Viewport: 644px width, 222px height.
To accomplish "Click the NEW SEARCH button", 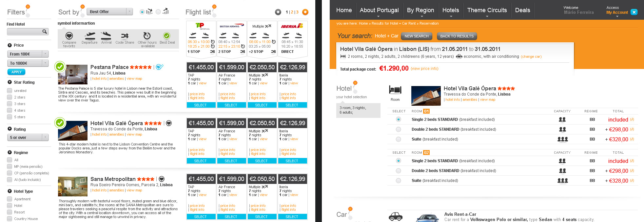I will 416,36.
